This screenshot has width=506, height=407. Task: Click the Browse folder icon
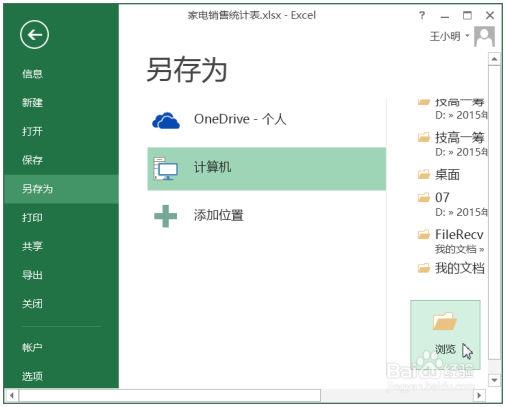point(445,321)
